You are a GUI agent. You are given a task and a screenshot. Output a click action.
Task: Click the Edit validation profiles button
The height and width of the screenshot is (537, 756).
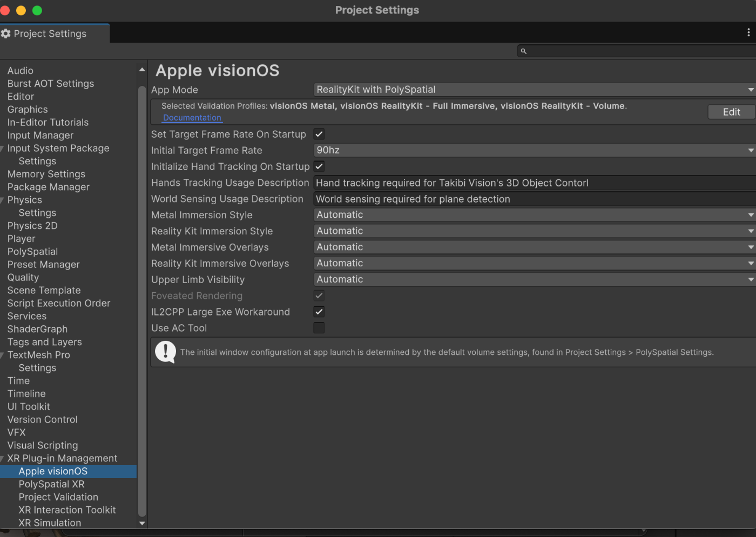tap(732, 112)
